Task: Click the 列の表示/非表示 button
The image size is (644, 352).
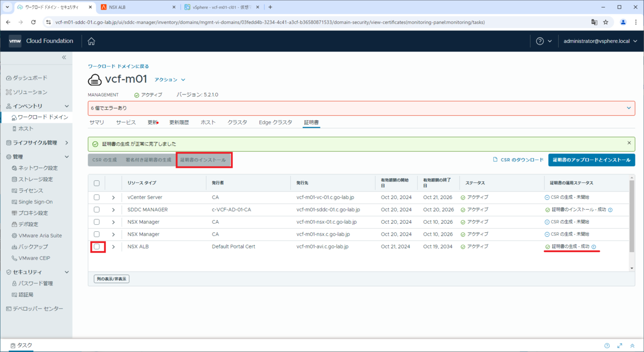Action: 112,279
